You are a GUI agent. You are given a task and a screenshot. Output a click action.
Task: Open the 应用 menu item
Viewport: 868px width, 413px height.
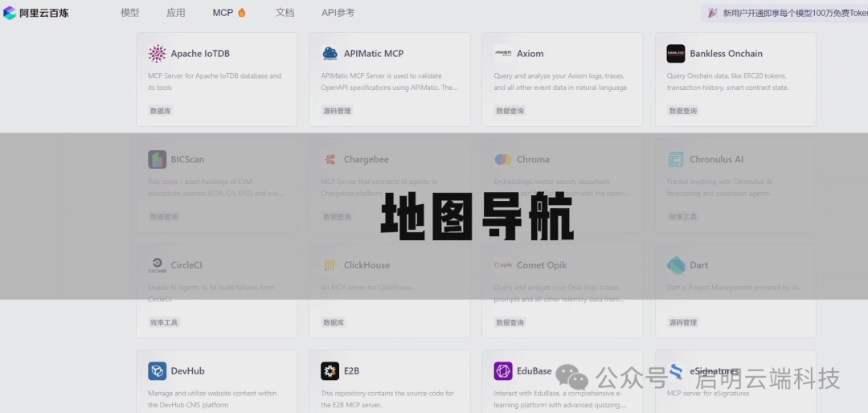(x=176, y=13)
